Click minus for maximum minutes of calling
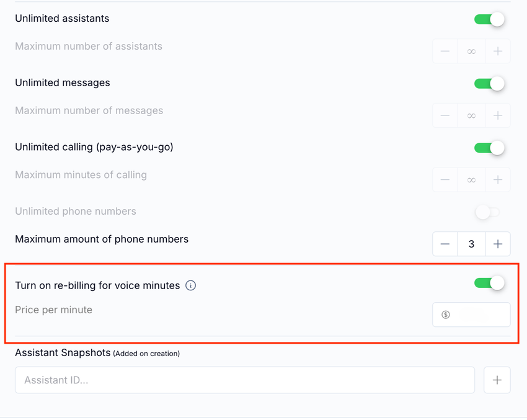 point(445,180)
